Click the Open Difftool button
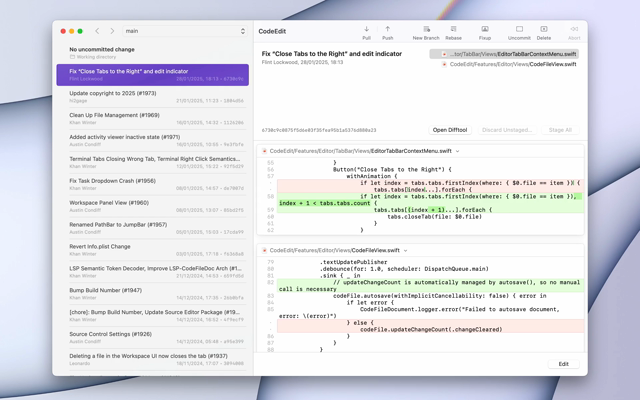This screenshot has width=640, height=400. 450,130
